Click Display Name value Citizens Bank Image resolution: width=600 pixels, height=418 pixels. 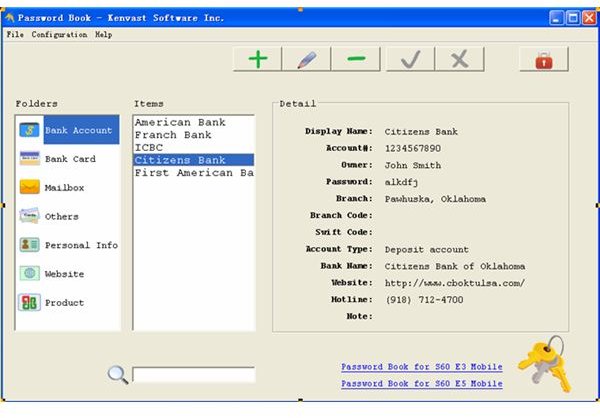[x=421, y=131]
